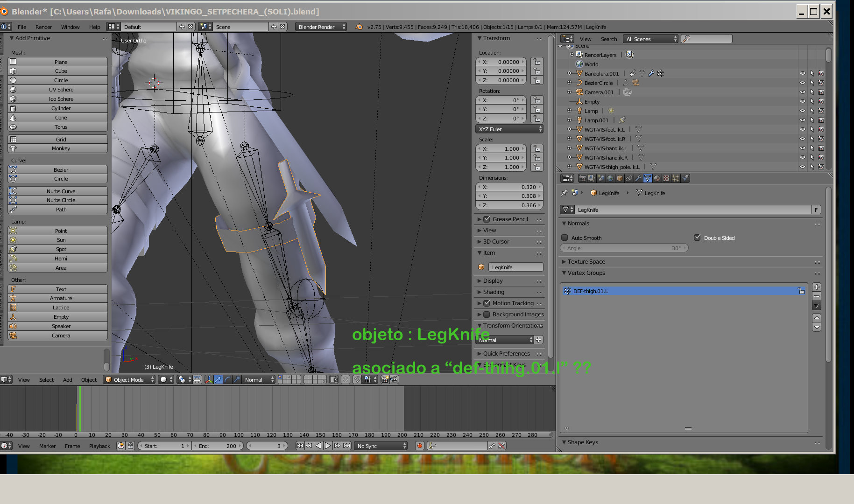The width and height of the screenshot is (854, 504).
Task: Open the Material properties tab icon
Action: point(657,178)
